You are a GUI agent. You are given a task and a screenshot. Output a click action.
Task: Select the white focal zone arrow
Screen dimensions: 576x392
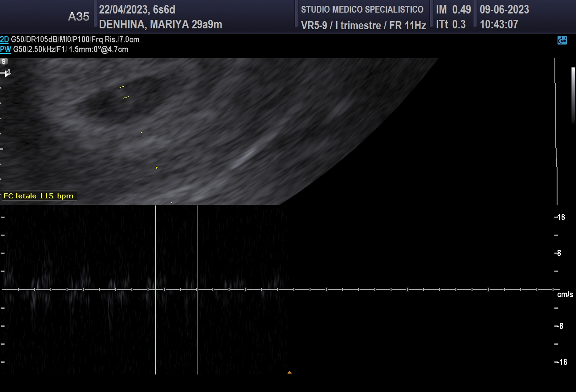pyautogui.click(x=6, y=73)
